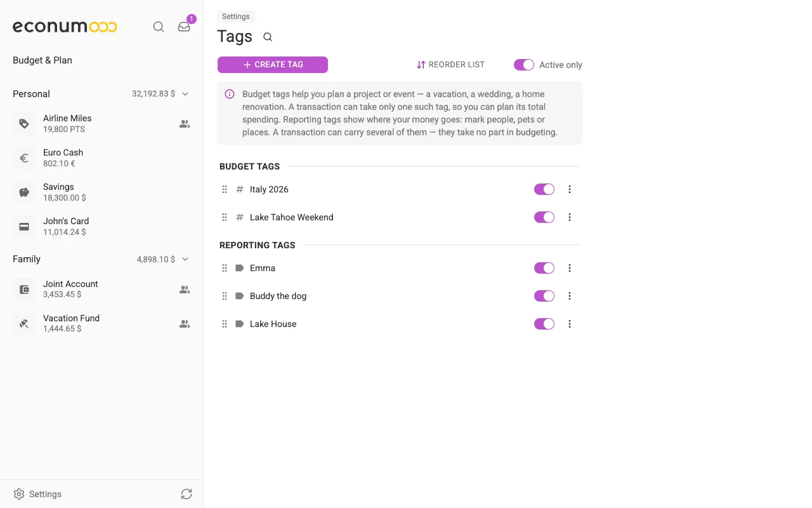Click shared users icon on Vacation Fund

point(185,324)
